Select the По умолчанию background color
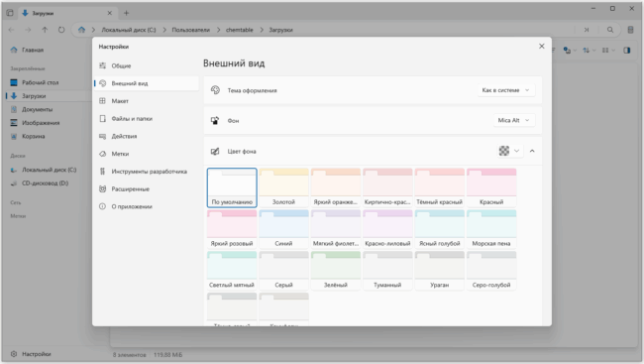 (x=232, y=187)
